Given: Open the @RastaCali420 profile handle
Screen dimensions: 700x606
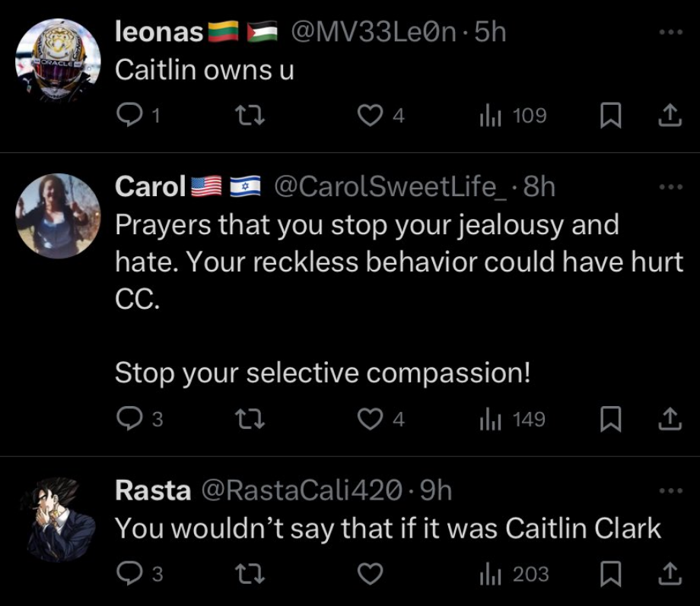Looking at the screenshot, I should point(301,491).
